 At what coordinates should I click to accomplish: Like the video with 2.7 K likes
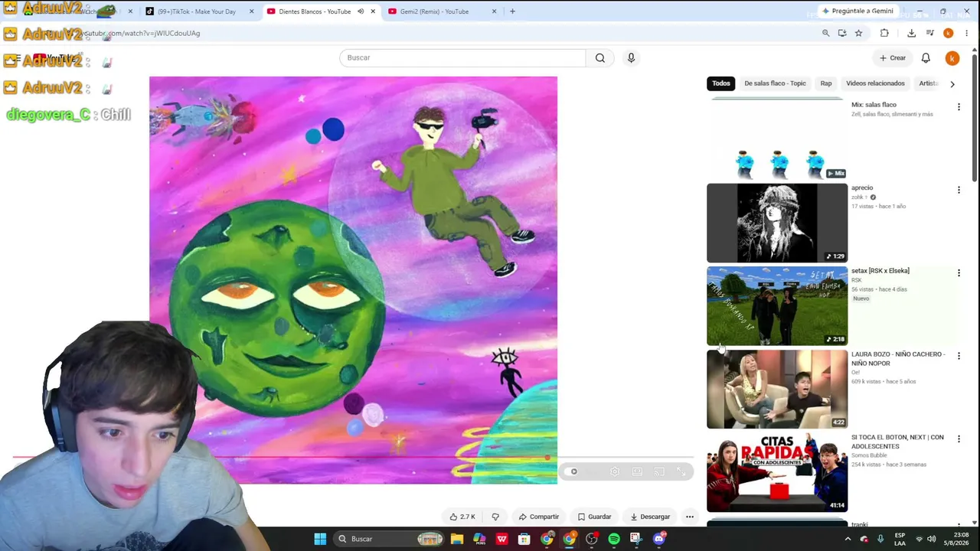click(462, 517)
